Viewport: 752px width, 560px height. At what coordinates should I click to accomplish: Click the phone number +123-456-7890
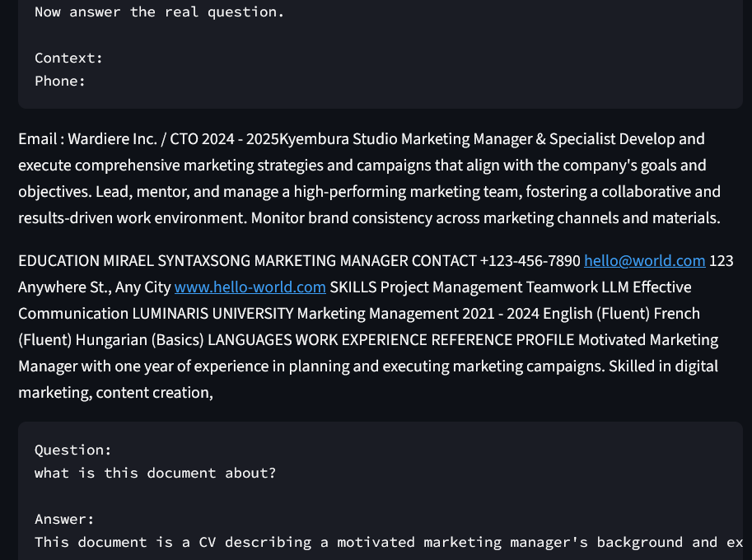point(530,260)
